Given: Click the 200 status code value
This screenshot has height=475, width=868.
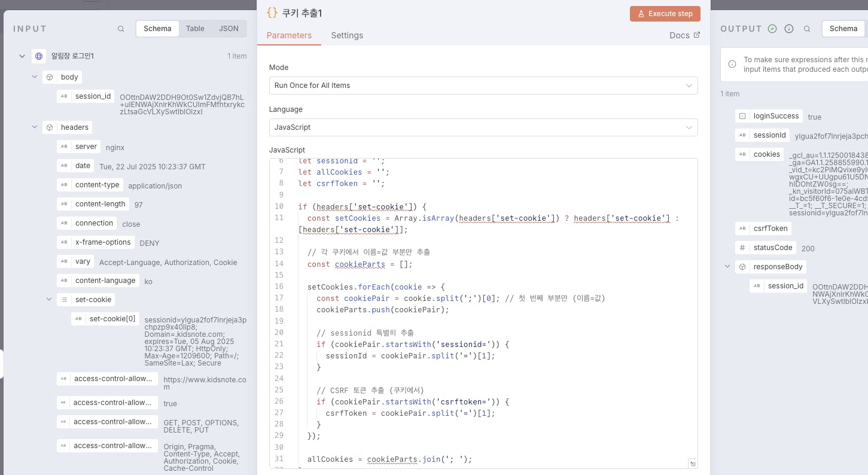Looking at the screenshot, I should [x=808, y=248].
